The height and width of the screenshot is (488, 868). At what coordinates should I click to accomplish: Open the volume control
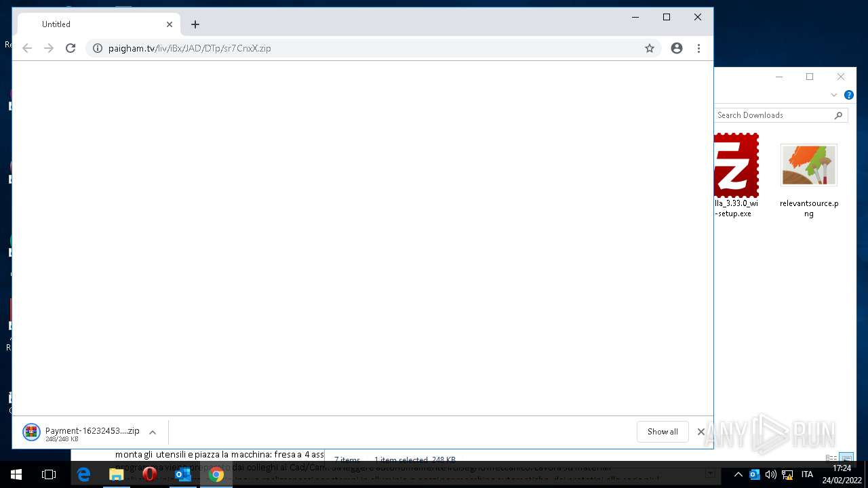(x=771, y=474)
